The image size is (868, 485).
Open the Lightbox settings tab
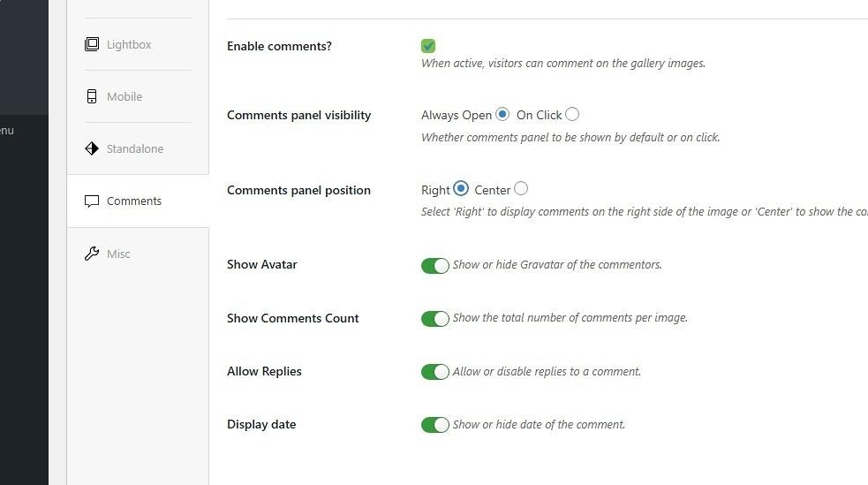coord(129,44)
